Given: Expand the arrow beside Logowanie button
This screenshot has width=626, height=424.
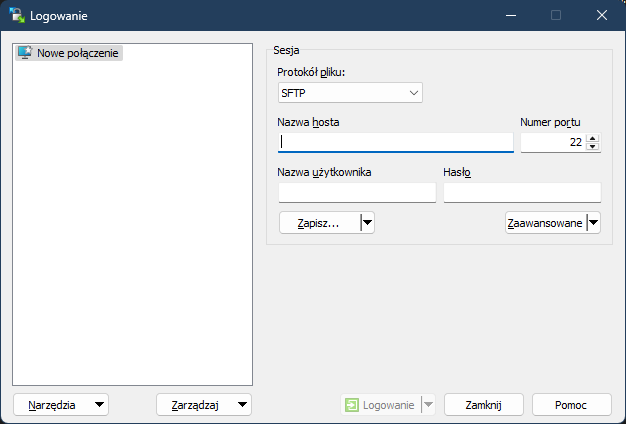Looking at the screenshot, I should point(428,405).
